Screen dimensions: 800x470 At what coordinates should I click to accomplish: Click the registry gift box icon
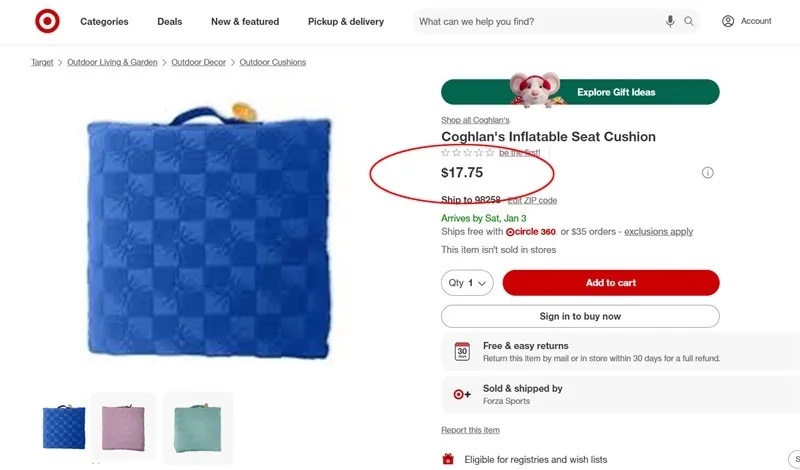click(448, 459)
